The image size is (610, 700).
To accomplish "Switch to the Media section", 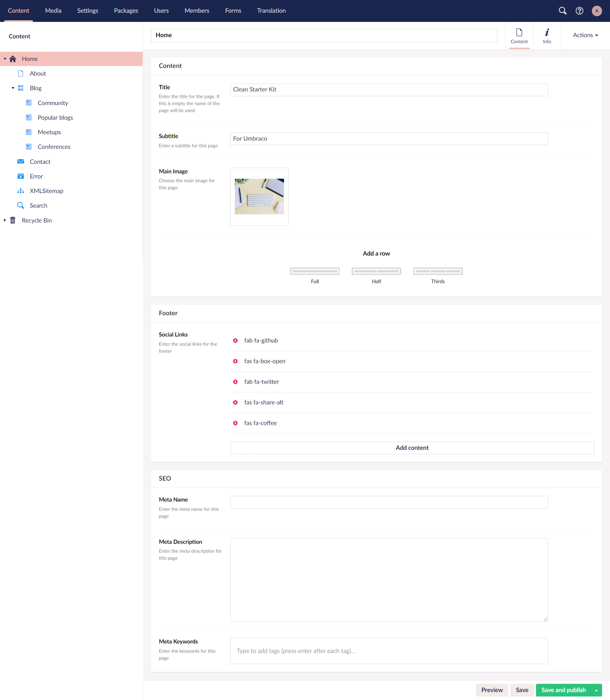I will point(53,10).
